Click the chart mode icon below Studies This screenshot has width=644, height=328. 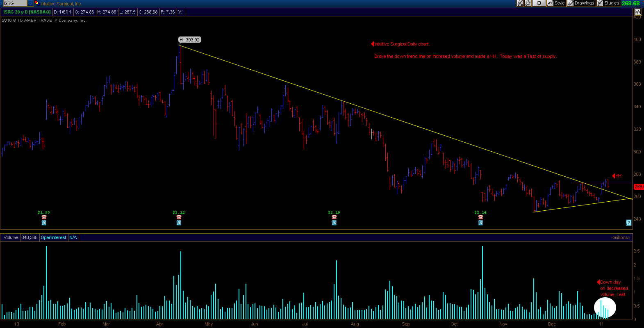638,12
